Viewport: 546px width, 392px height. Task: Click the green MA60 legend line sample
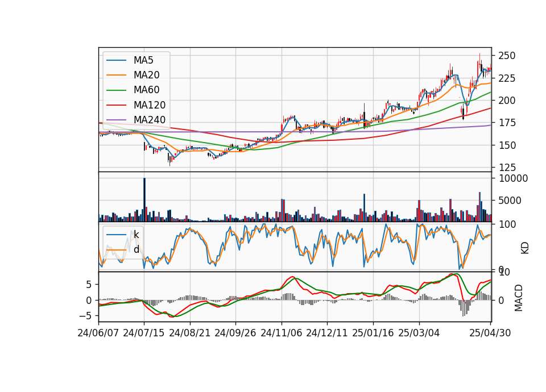116,90
